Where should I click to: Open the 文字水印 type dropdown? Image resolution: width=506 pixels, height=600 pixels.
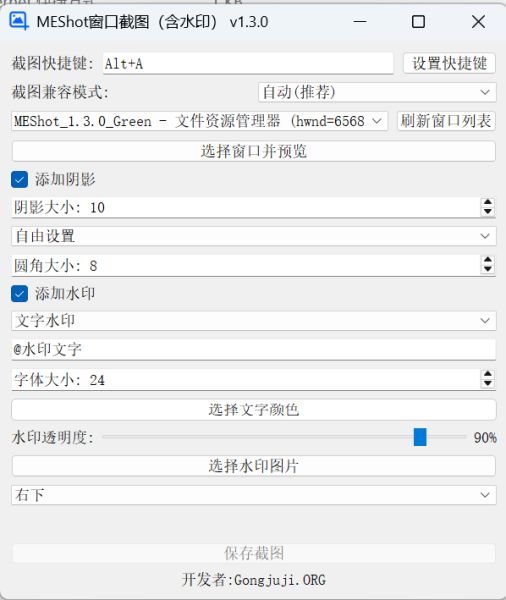[x=254, y=321]
